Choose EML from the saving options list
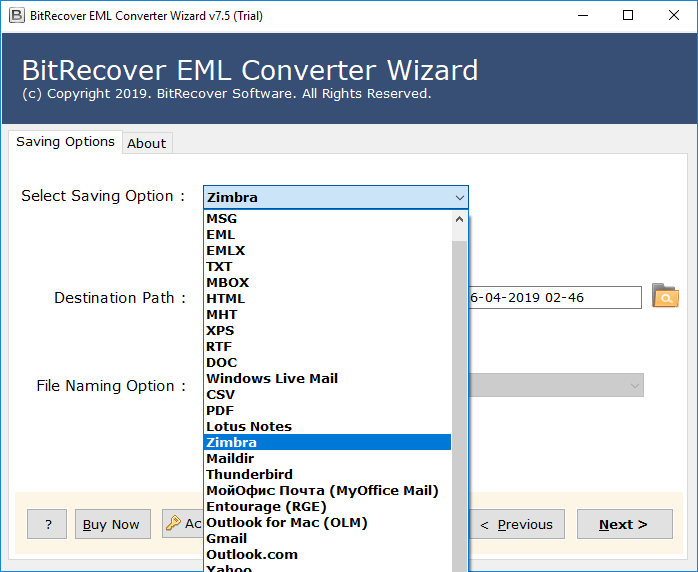The height and width of the screenshot is (572, 698). coord(328,235)
